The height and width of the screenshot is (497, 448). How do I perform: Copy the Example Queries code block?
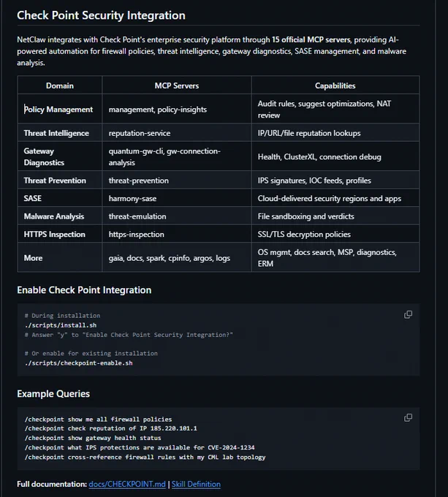[x=408, y=417]
